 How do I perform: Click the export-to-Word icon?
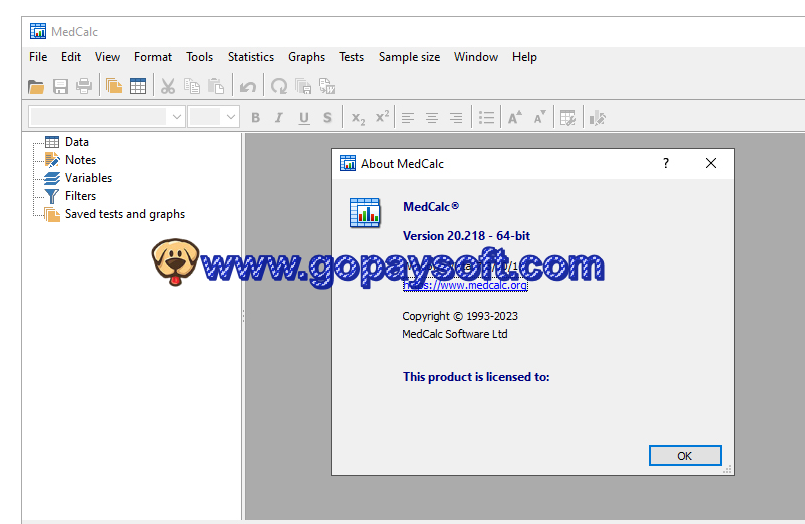327,86
